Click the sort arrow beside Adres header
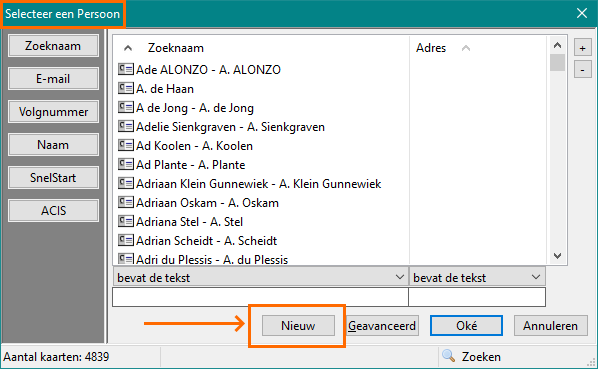This screenshot has height=369, width=598. [466, 48]
